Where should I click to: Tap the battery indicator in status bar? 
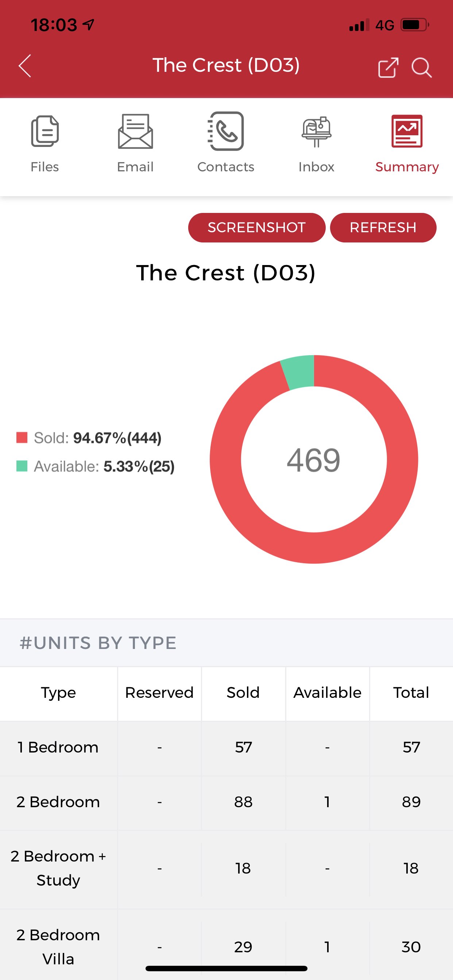point(414,25)
